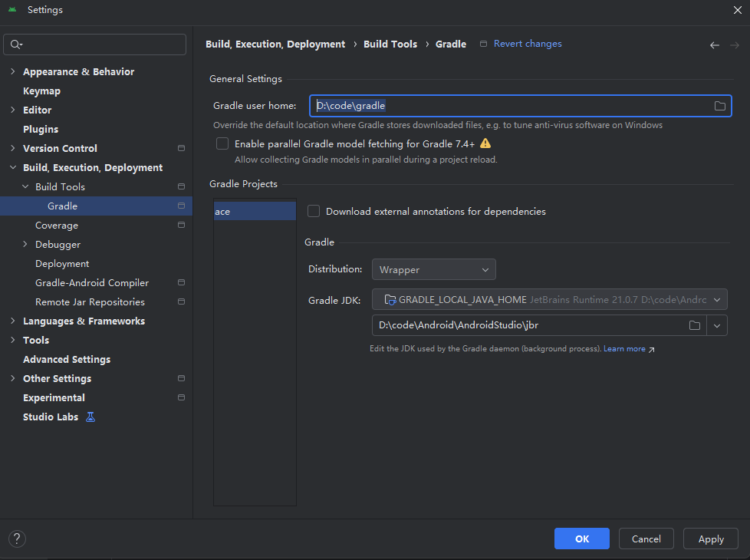Click the warning icon next to parallel Gradle fetching
This screenshot has width=750, height=560.
(485, 143)
